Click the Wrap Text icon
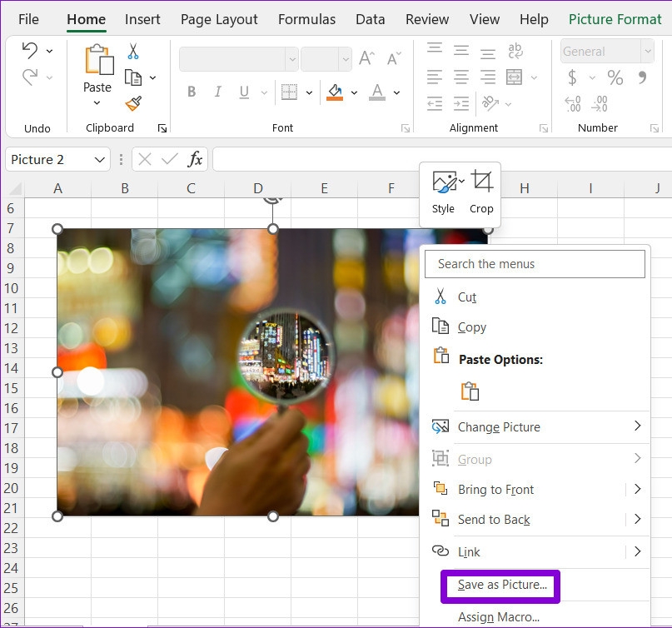 point(515,51)
